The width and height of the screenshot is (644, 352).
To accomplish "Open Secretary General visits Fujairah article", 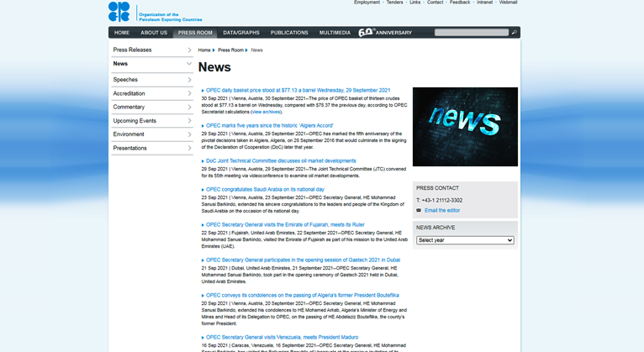I will [286, 225].
